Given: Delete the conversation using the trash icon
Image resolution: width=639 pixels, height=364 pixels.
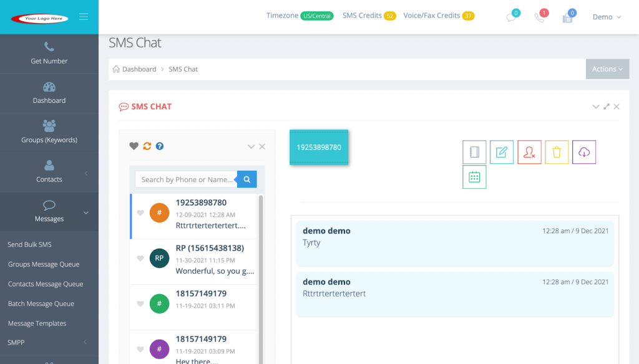Looking at the screenshot, I should tap(557, 151).
